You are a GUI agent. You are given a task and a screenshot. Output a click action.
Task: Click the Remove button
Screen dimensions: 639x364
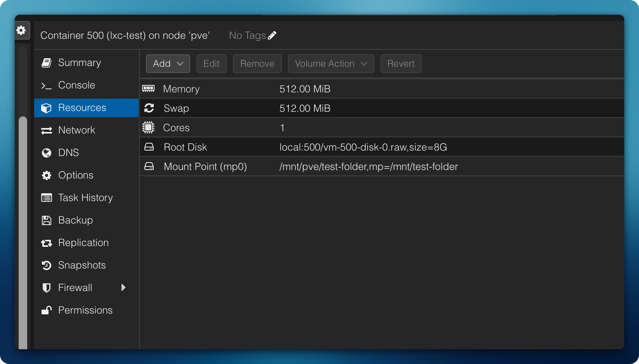point(257,64)
